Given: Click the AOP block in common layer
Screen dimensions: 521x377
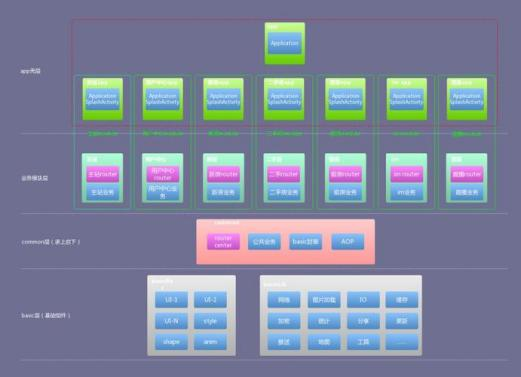Looking at the screenshot, I should (348, 242).
